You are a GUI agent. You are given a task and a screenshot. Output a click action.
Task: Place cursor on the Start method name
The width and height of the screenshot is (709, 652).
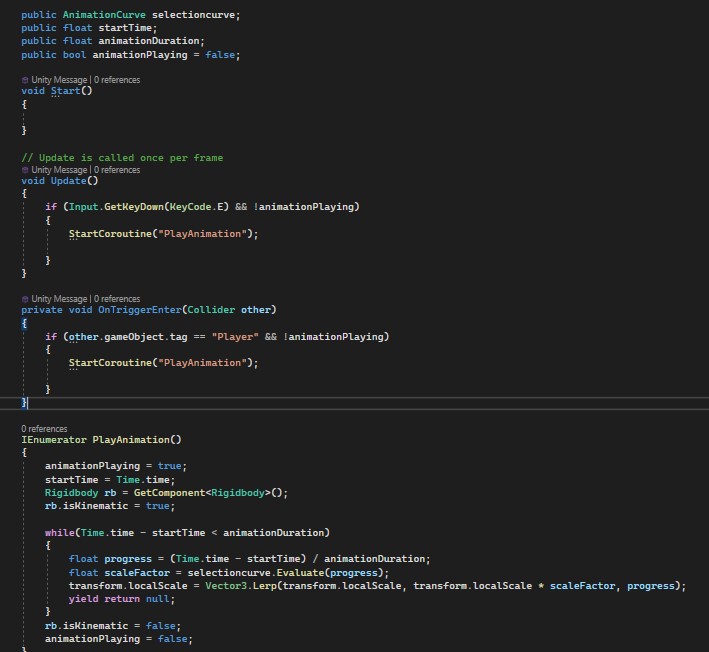[65, 91]
